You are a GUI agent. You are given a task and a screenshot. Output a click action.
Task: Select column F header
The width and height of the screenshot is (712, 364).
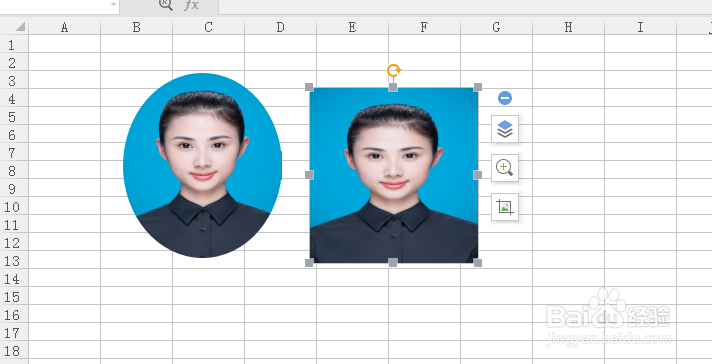coord(425,27)
